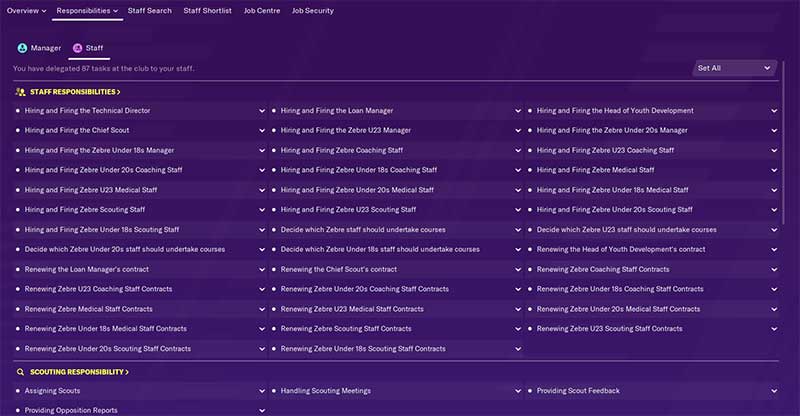Select 'Renewing Zebre Under 18s Medical Staff Contracts'
The image size is (800, 416).
tap(106, 329)
